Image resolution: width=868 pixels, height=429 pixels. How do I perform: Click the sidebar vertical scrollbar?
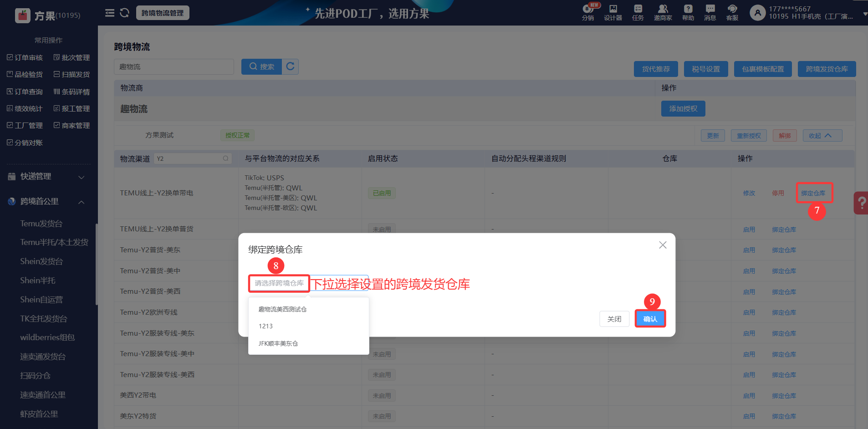pos(97,264)
